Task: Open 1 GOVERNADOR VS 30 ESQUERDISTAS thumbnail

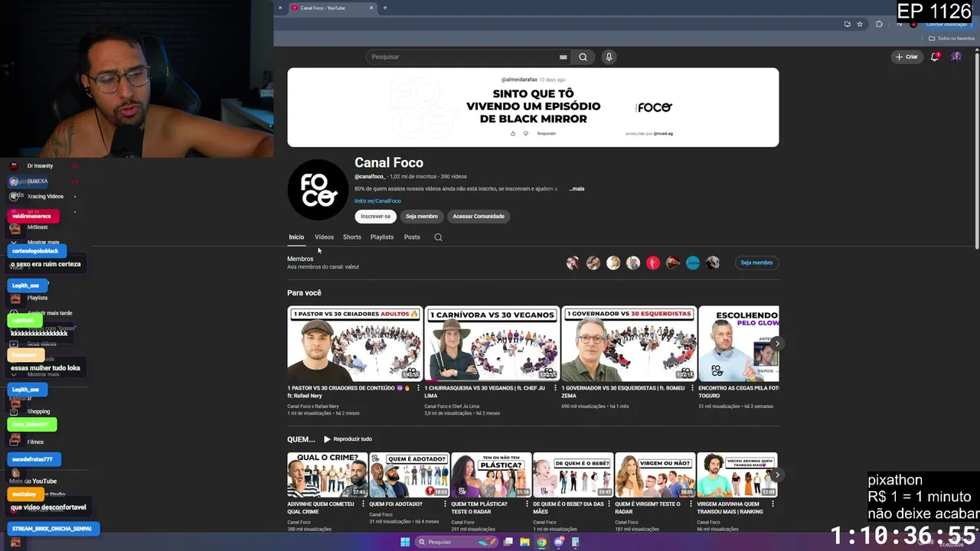Action: (x=629, y=344)
